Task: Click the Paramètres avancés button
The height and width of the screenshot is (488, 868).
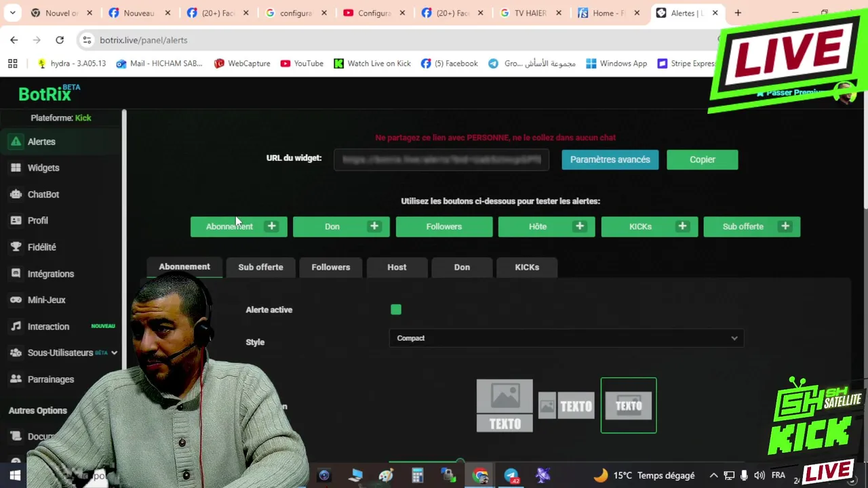Action: pos(610,159)
